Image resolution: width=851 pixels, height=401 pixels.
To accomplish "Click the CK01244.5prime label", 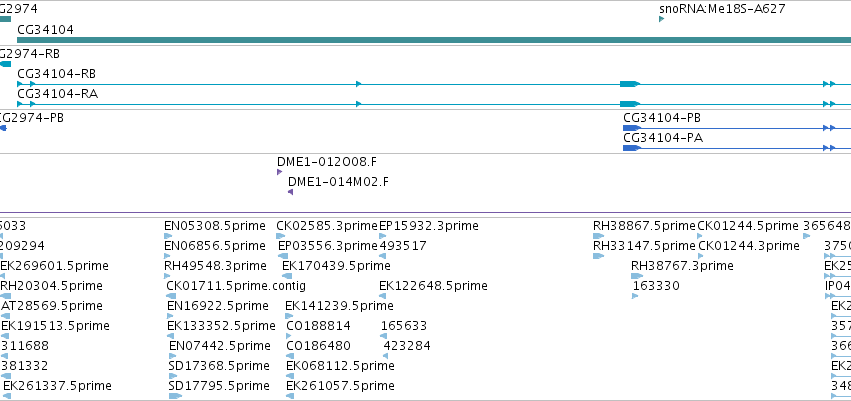I will pyautogui.click(x=748, y=226).
